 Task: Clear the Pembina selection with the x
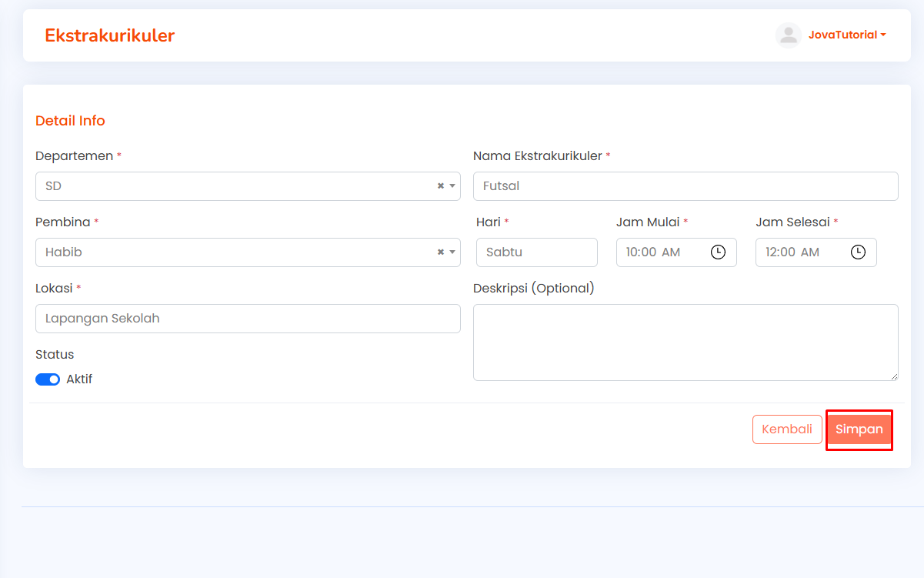coord(441,252)
